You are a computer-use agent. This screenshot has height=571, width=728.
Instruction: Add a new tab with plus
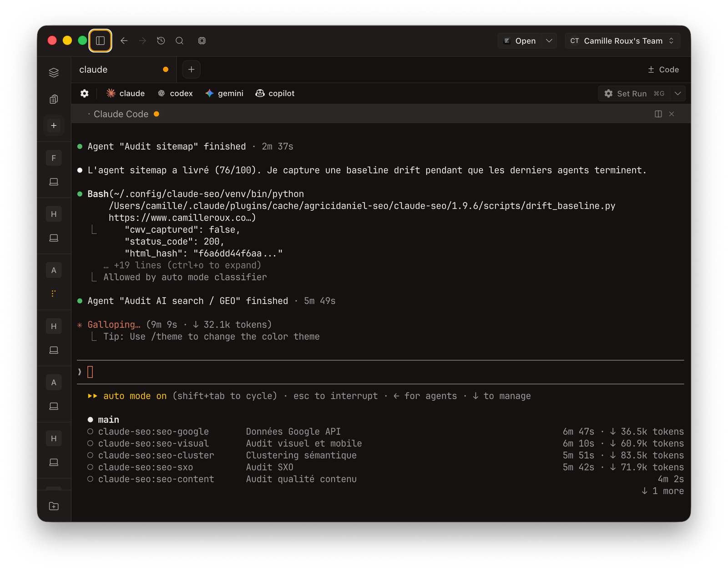click(x=192, y=70)
